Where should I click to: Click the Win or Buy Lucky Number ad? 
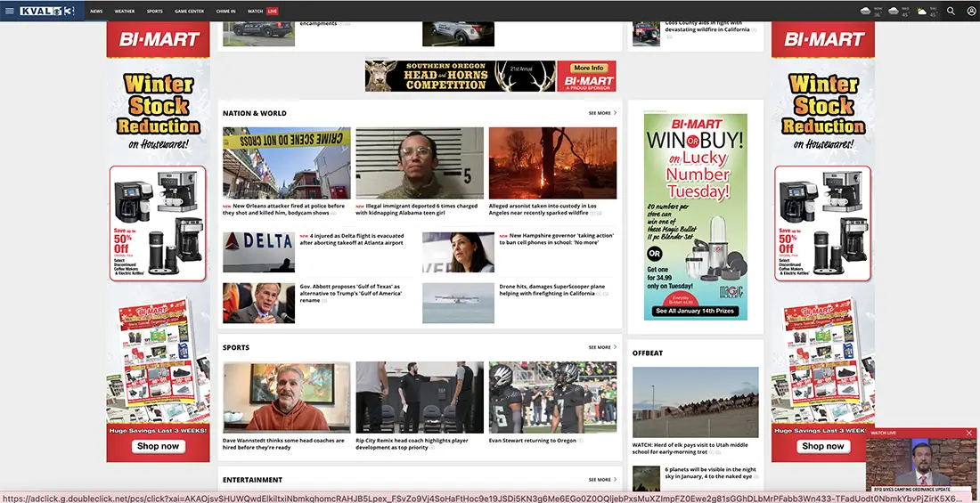[x=696, y=217]
